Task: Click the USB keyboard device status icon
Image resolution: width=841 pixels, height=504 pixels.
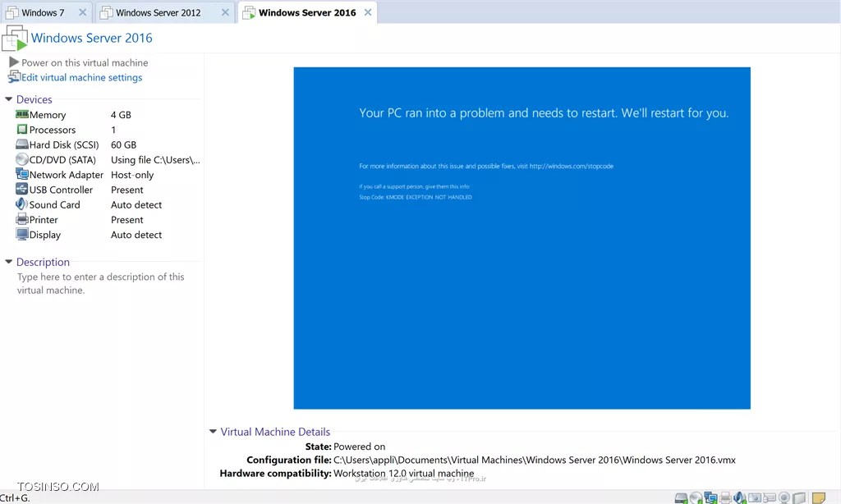Action: [x=769, y=498]
